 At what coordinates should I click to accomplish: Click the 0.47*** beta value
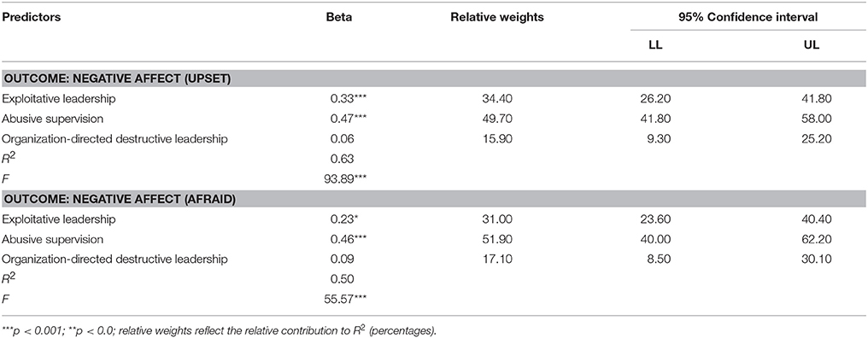tap(349, 119)
